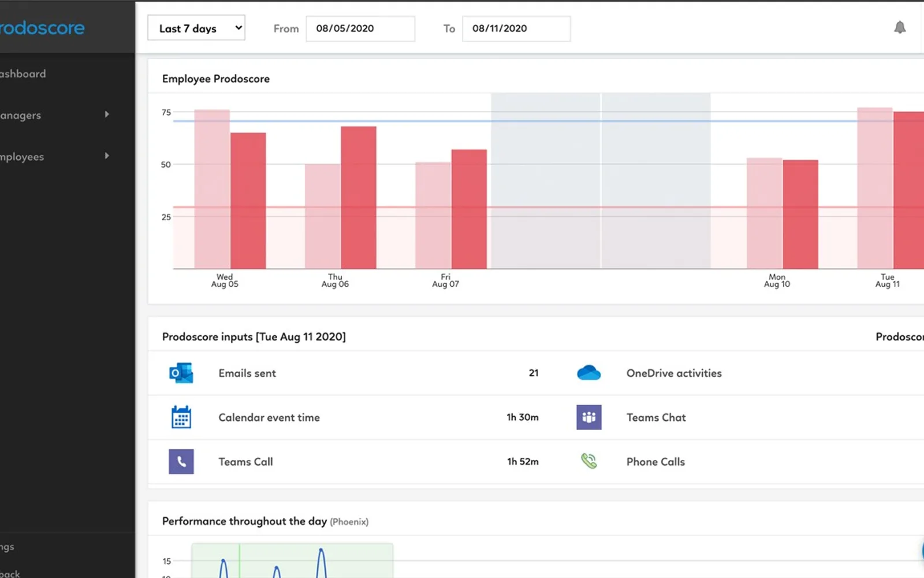
Task: Open the Last 7 days dropdown
Action: tap(196, 28)
